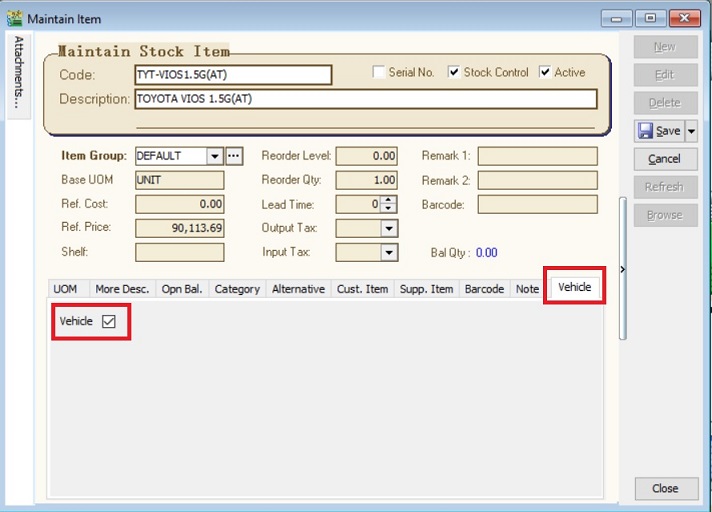The height and width of the screenshot is (512, 712).
Task: Expand the Output Tax dropdown
Action: 389,228
